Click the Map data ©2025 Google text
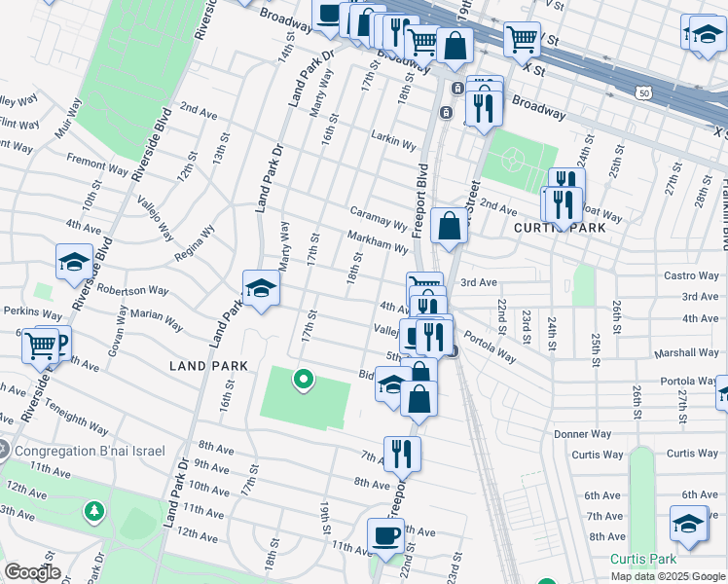The width and height of the screenshot is (728, 584). click(668, 577)
